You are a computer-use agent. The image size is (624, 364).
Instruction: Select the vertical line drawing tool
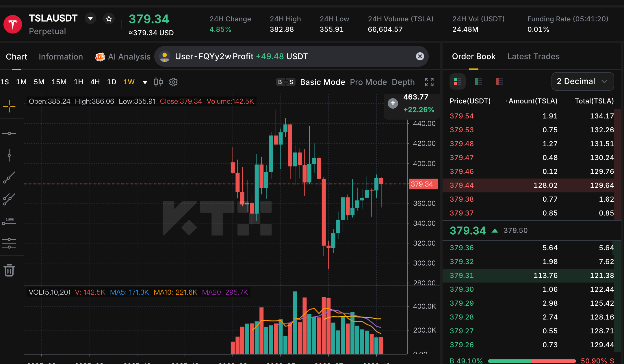9,155
